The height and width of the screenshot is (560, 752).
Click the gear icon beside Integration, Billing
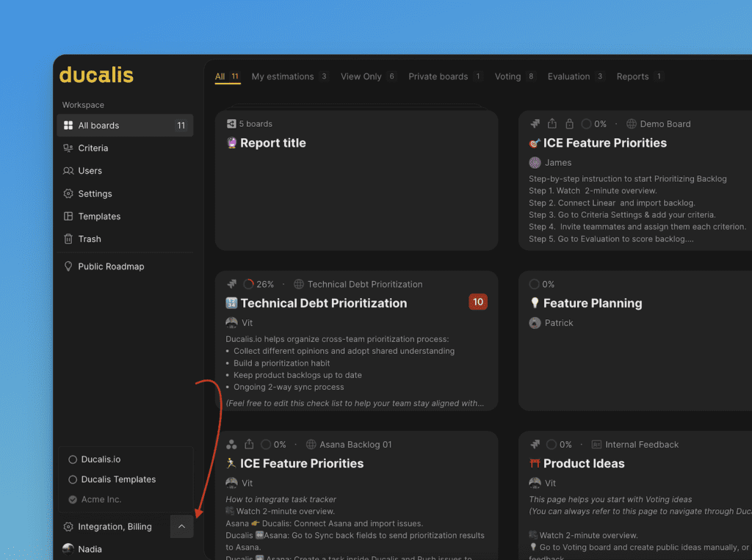pyautogui.click(x=68, y=527)
